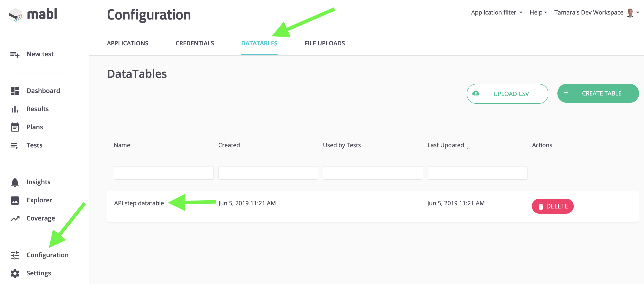Click the Insights bell icon
This screenshot has width=644, height=284.
pyautogui.click(x=15, y=182)
